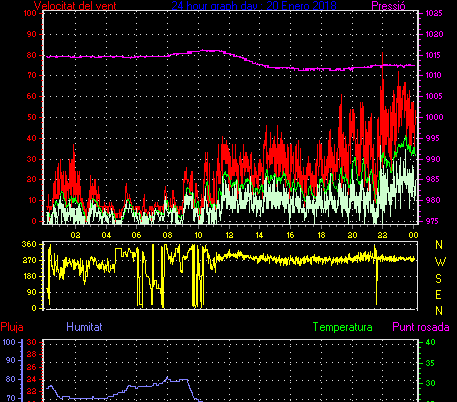Image resolution: width=457 pixels, height=402 pixels.
Task: Click the 1025 pressure axis value
Action: click(x=434, y=13)
